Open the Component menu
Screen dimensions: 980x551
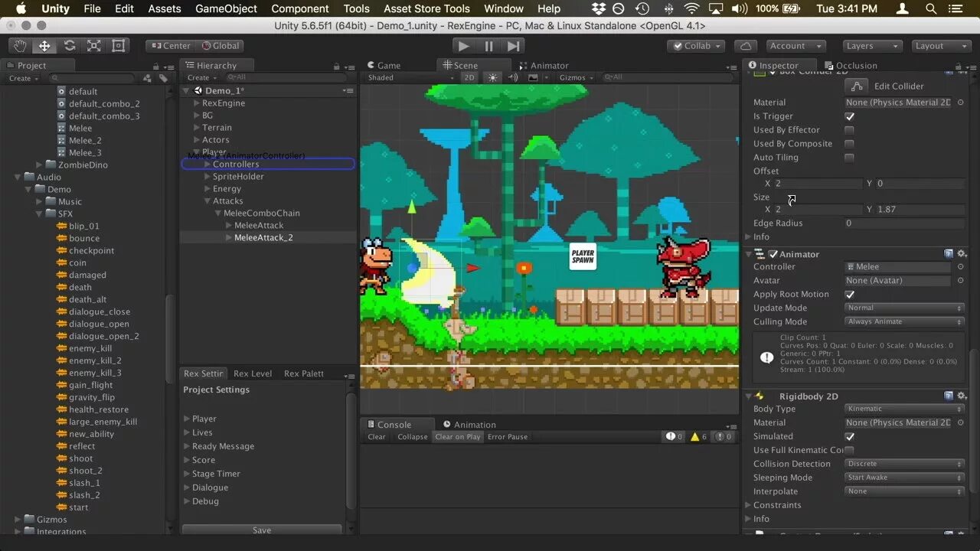pyautogui.click(x=300, y=9)
